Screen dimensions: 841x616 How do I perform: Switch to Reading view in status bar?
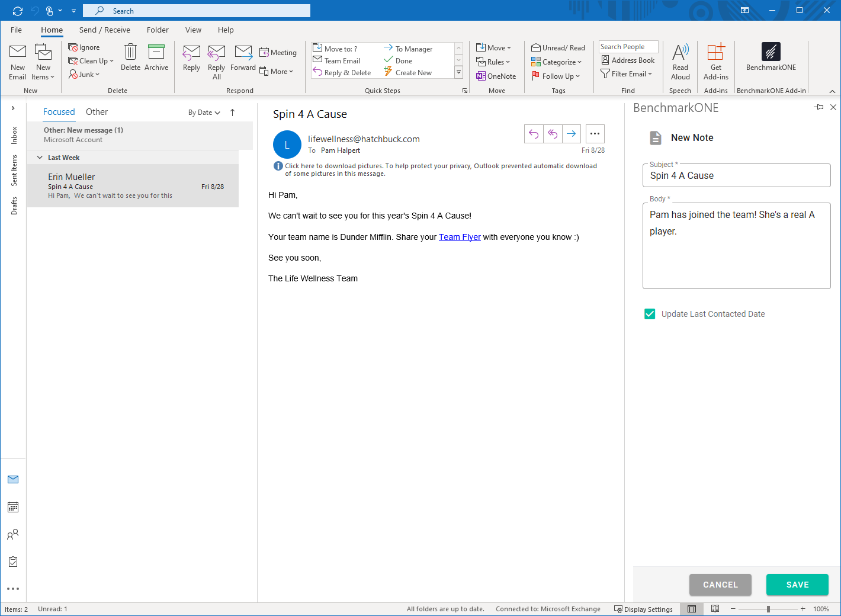pyautogui.click(x=715, y=609)
